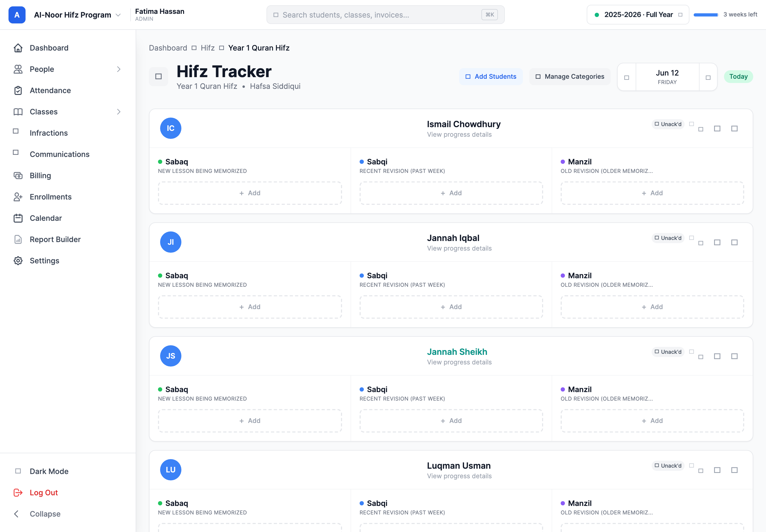The width and height of the screenshot is (766, 532).
Task: Jump to Today
Action: [738, 77]
